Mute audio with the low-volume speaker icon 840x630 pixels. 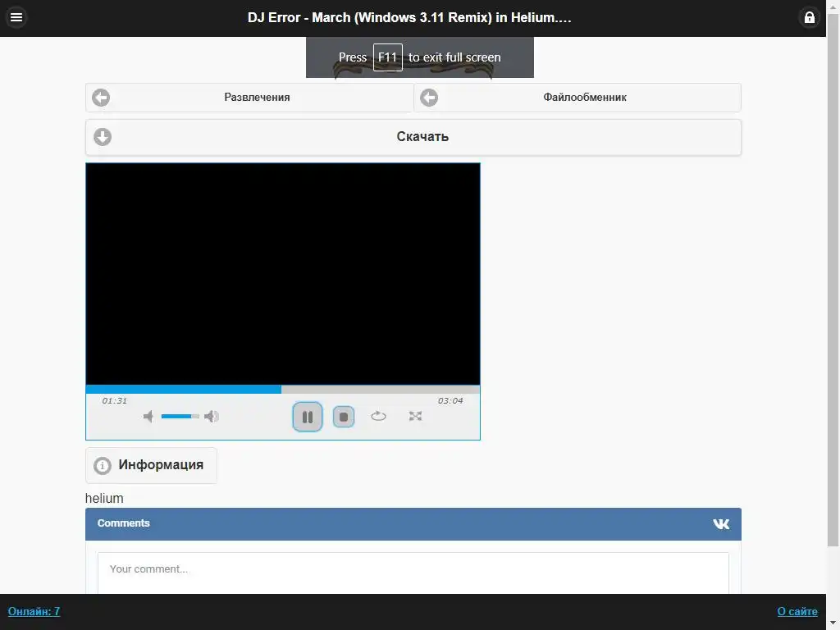tap(148, 416)
